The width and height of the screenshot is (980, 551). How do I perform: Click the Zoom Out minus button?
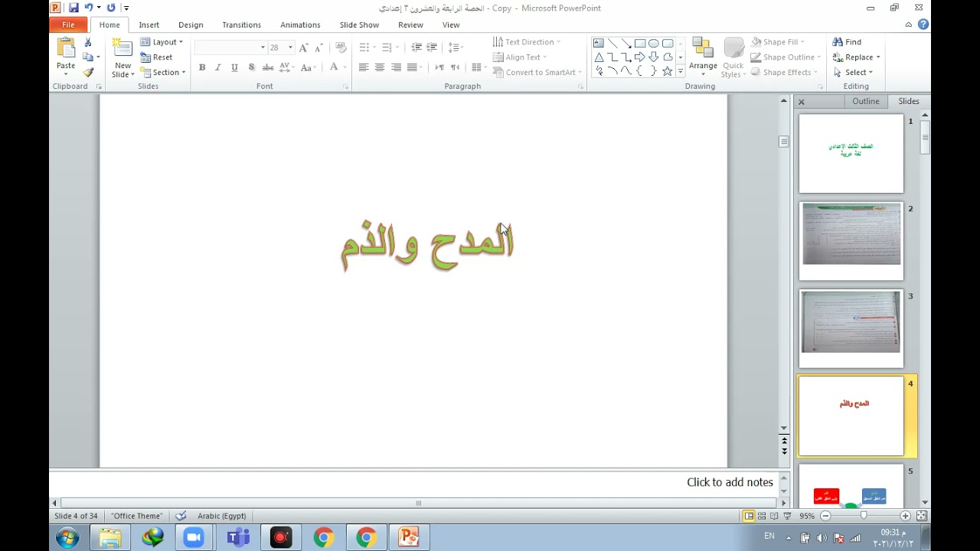pyautogui.click(x=825, y=516)
